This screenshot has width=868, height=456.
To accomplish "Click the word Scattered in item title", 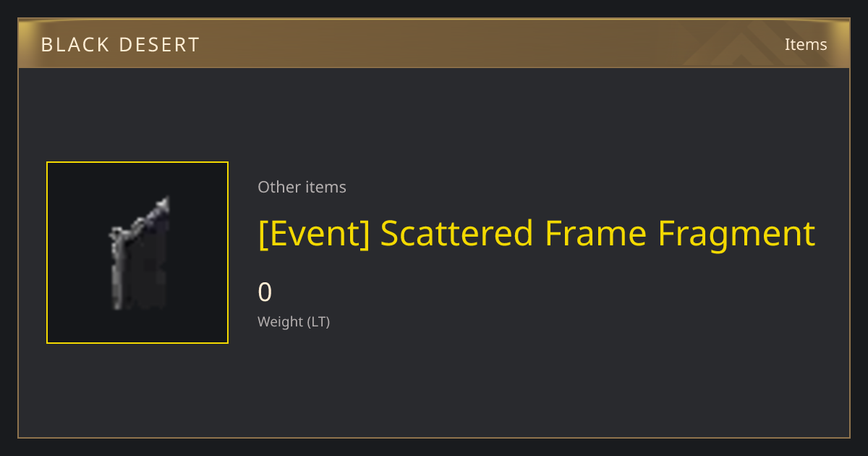I will 457,232.
